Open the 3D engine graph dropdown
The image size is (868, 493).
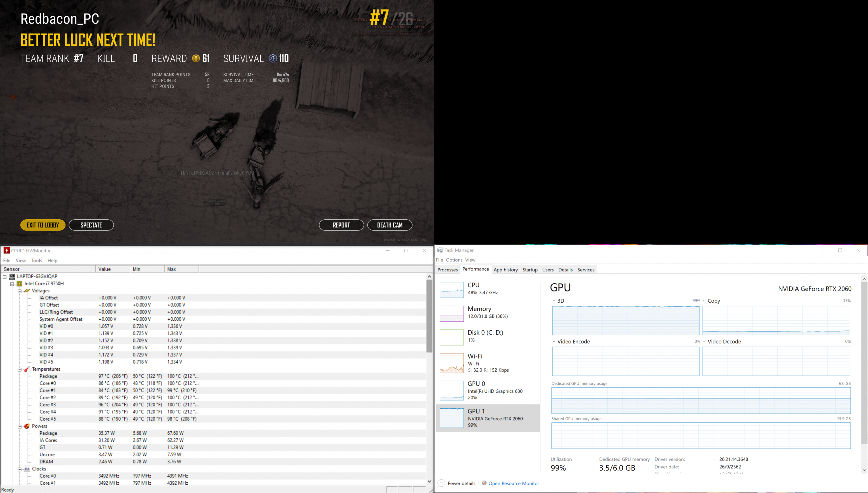pos(554,301)
